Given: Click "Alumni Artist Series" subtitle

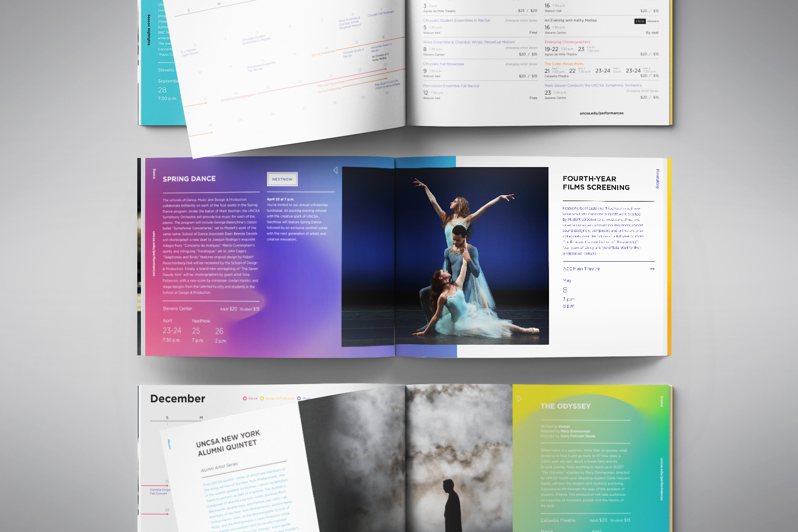Looking at the screenshot, I should pos(219,467).
